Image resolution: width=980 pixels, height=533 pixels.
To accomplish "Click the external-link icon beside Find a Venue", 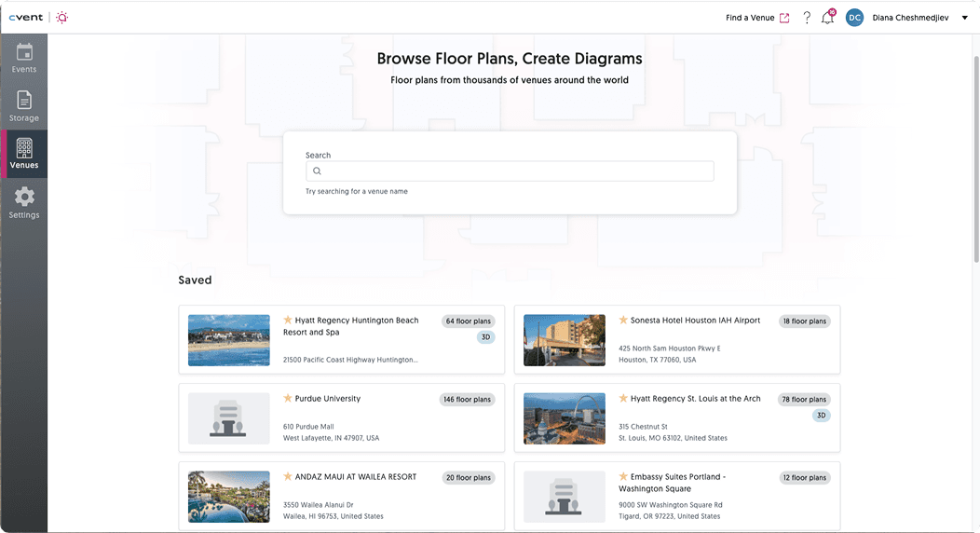I will [784, 18].
